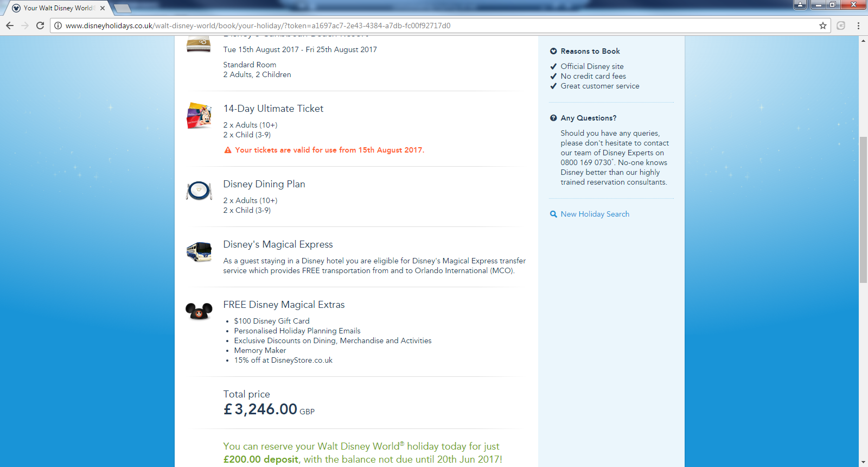
Task: Click the FREE Disney Magical Extras heading
Action: 284,305
